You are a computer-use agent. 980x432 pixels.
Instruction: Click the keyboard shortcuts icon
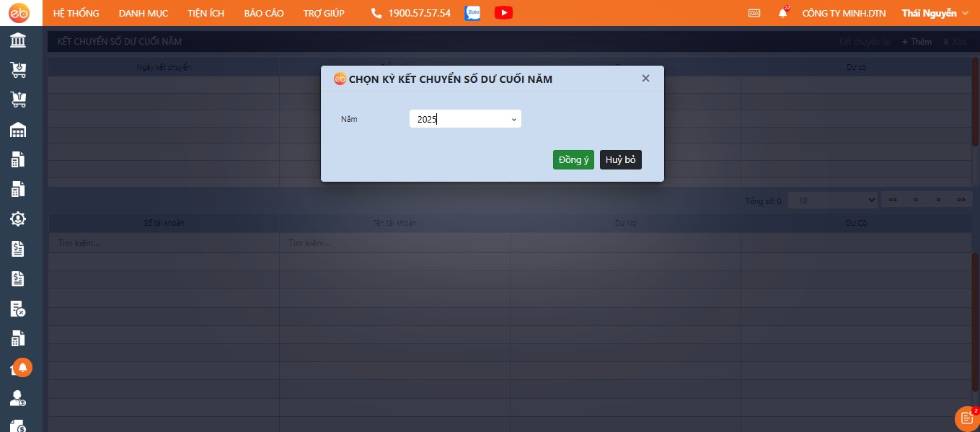(x=754, y=13)
